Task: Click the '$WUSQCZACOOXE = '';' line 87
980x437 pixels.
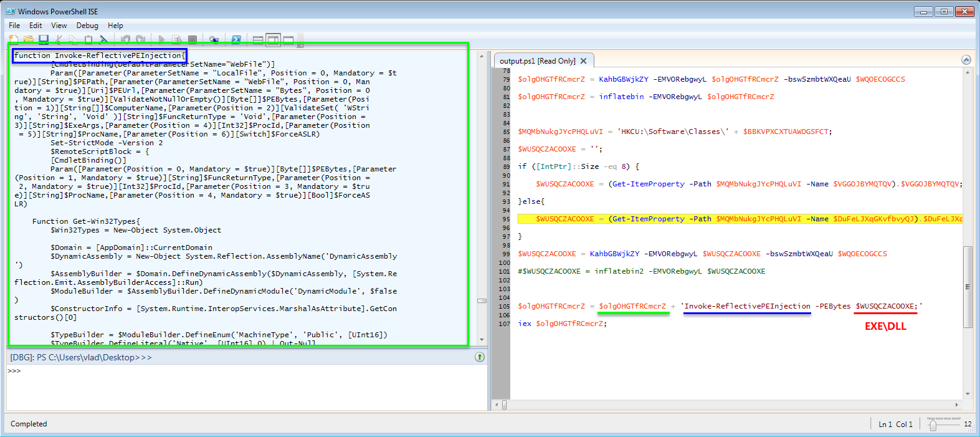Action: click(560, 149)
